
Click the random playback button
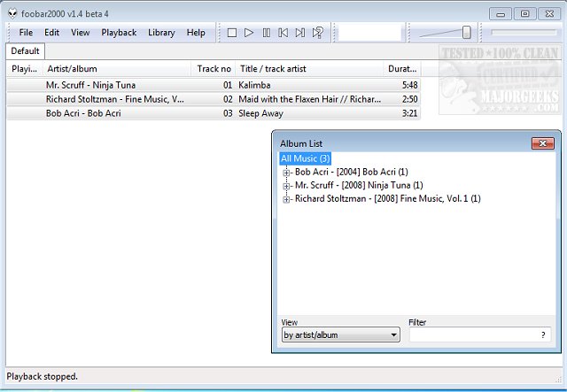click(317, 33)
